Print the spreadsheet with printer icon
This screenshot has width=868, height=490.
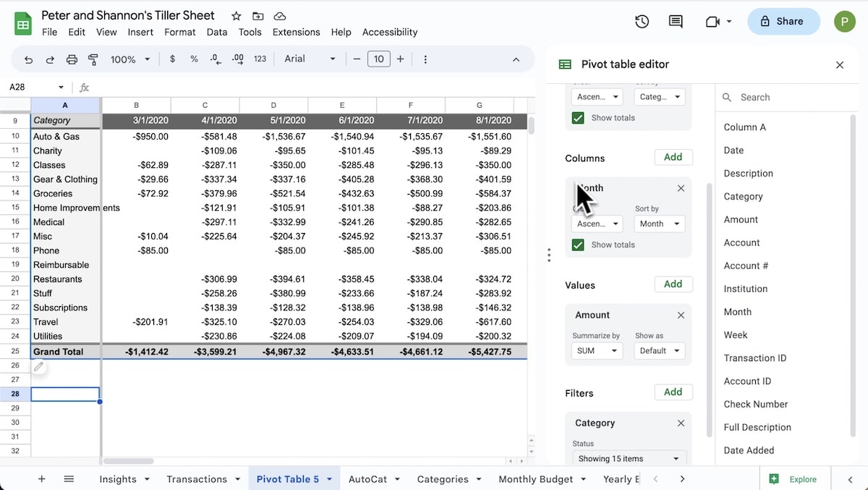tap(72, 59)
